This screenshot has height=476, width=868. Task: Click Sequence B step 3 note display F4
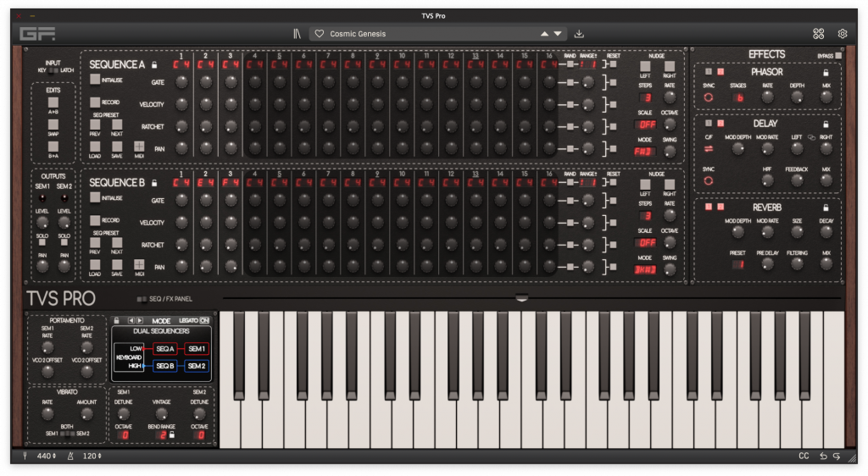[x=231, y=182]
